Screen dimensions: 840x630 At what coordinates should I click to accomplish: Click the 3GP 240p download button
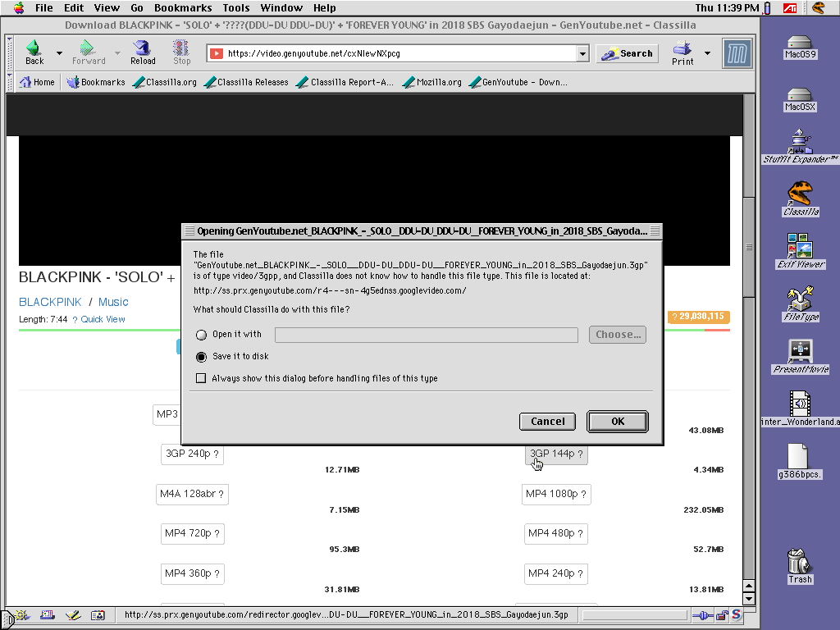click(x=192, y=454)
